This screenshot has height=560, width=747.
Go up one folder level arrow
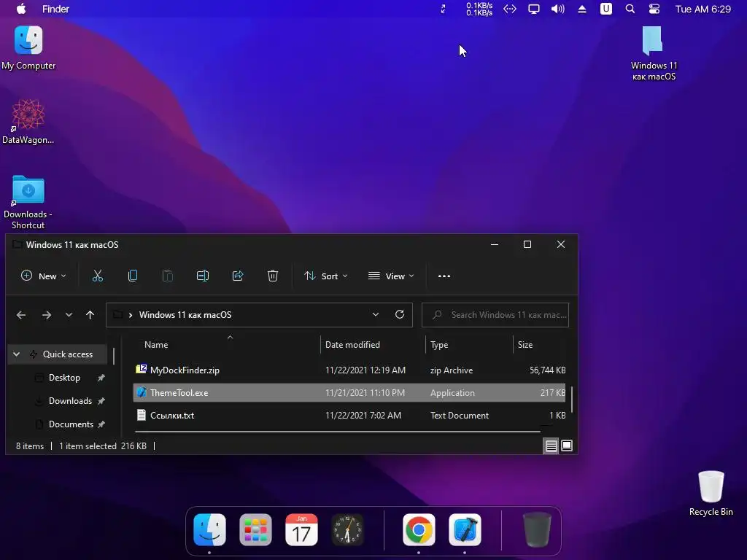(x=90, y=315)
